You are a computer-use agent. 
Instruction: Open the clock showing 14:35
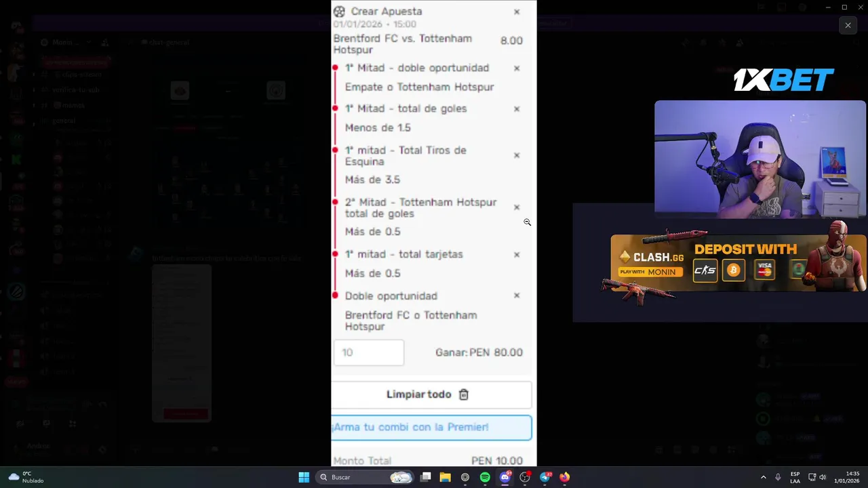(847, 477)
